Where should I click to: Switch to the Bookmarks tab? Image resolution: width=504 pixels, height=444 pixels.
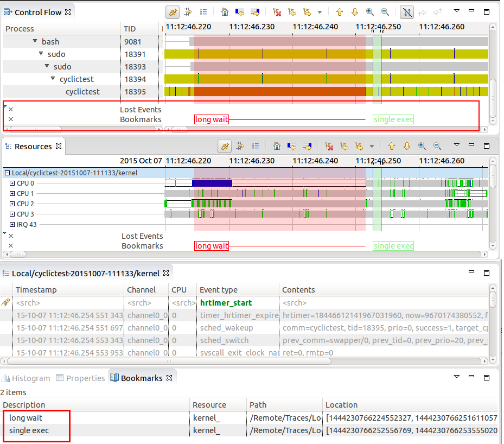142,378
